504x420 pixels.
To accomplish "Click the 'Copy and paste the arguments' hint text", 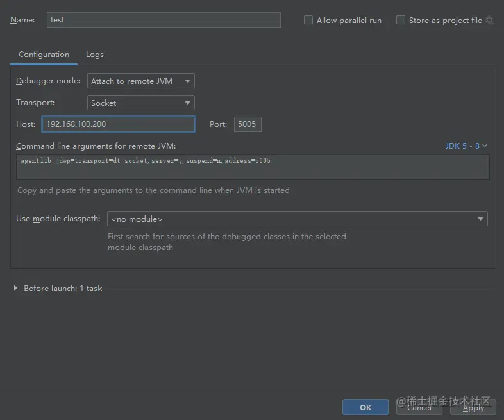I will click(153, 190).
